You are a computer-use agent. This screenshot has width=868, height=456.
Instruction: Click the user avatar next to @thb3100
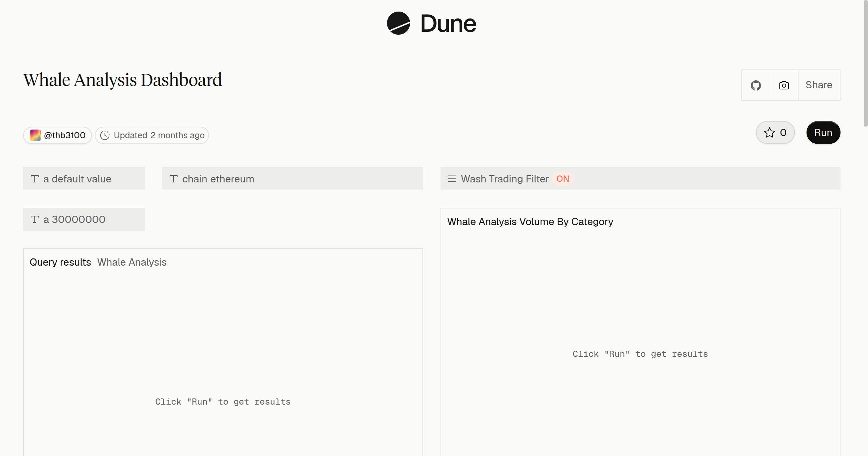(x=35, y=135)
